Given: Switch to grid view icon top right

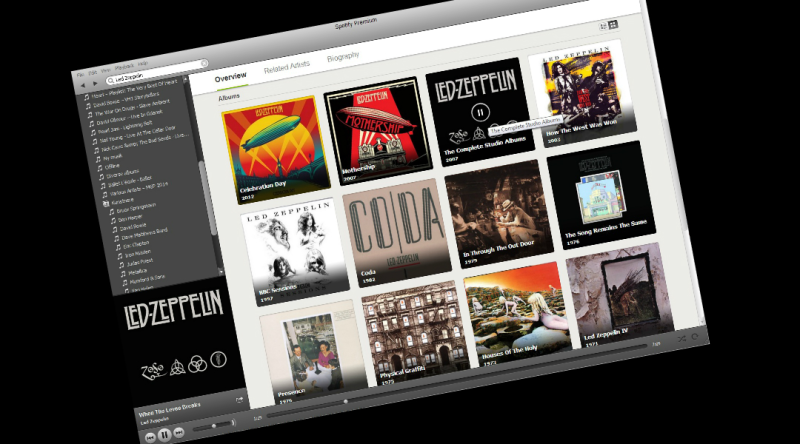Looking at the screenshot, I should (613, 24).
